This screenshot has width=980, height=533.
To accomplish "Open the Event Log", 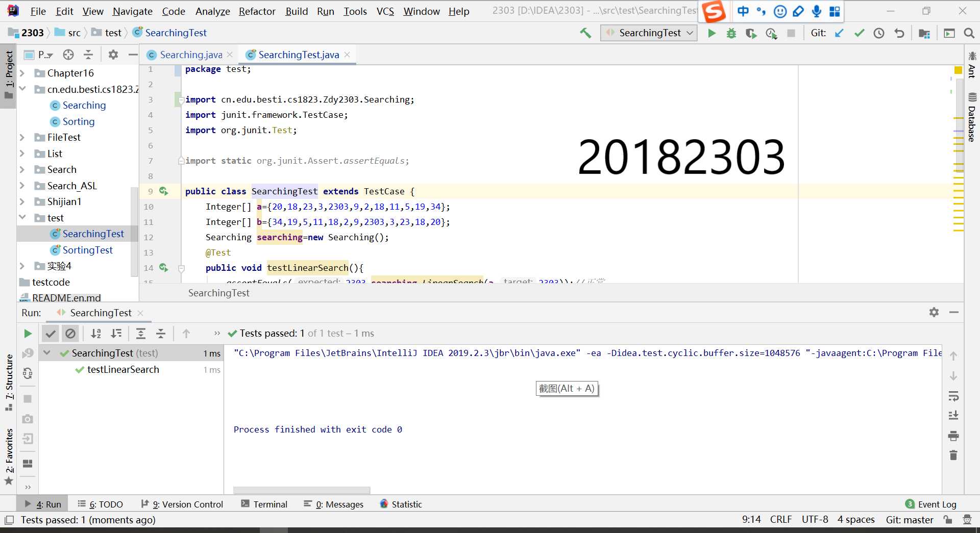I will [x=931, y=504].
